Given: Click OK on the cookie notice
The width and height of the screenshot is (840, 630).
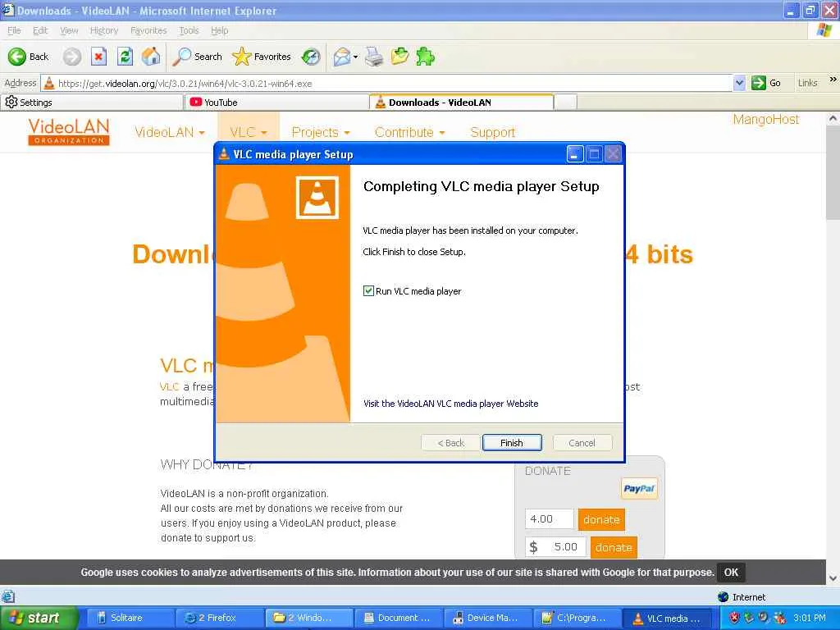Looking at the screenshot, I should (x=731, y=572).
